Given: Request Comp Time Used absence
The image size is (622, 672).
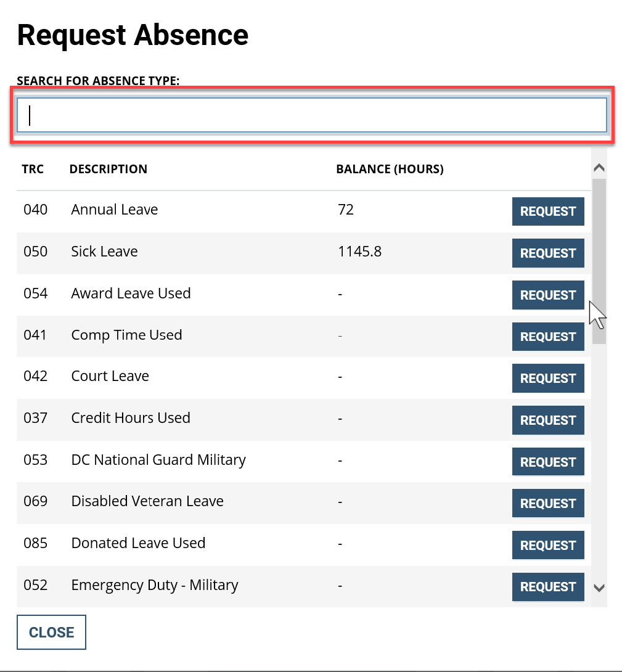Looking at the screenshot, I should (547, 337).
